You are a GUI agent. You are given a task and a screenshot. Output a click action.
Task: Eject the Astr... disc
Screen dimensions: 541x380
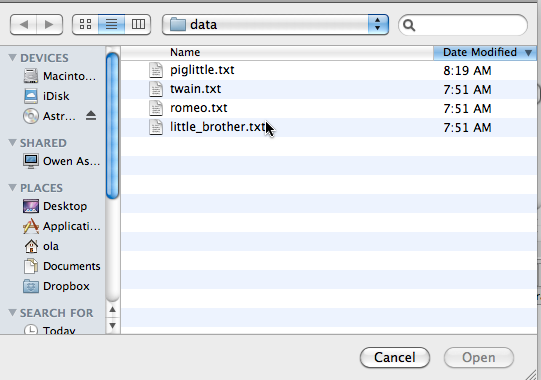pos(91,116)
